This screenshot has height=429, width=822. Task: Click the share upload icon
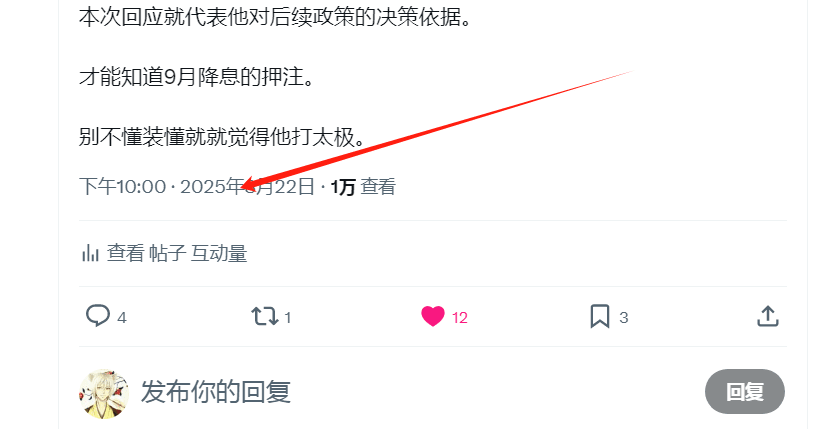[x=767, y=316]
